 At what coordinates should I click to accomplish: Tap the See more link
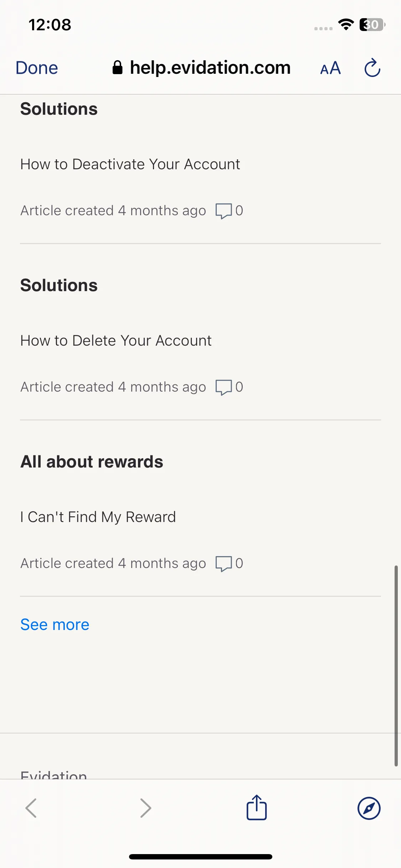55,625
